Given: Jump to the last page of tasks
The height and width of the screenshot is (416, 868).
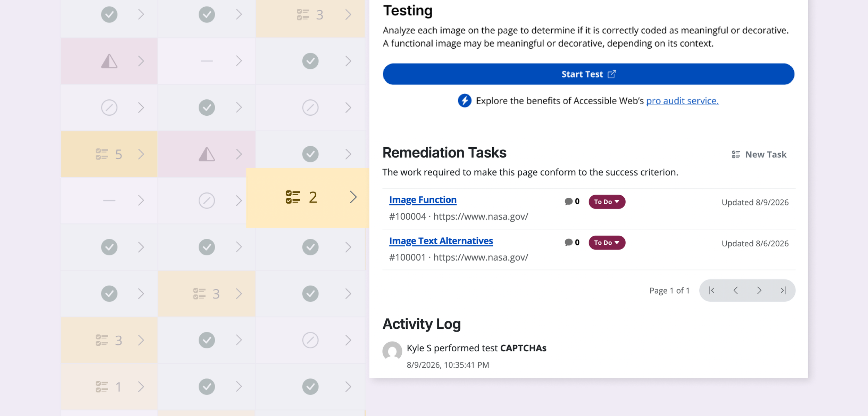Looking at the screenshot, I should [x=783, y=290].
